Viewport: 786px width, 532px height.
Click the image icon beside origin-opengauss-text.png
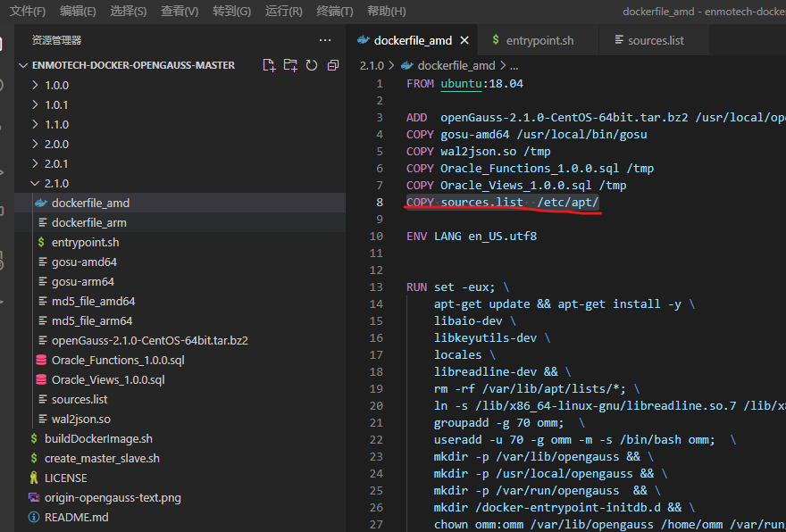(34, 497)
